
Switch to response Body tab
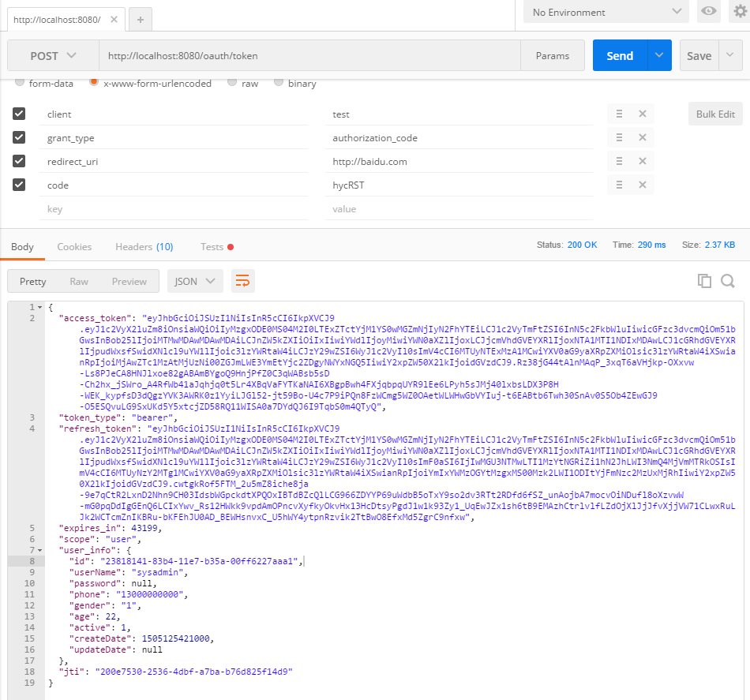tap(22, 247)
